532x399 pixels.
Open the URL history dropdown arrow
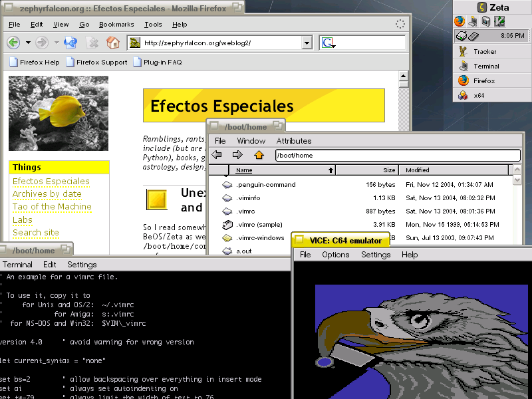pyautogui.click(x=306, y=43)
